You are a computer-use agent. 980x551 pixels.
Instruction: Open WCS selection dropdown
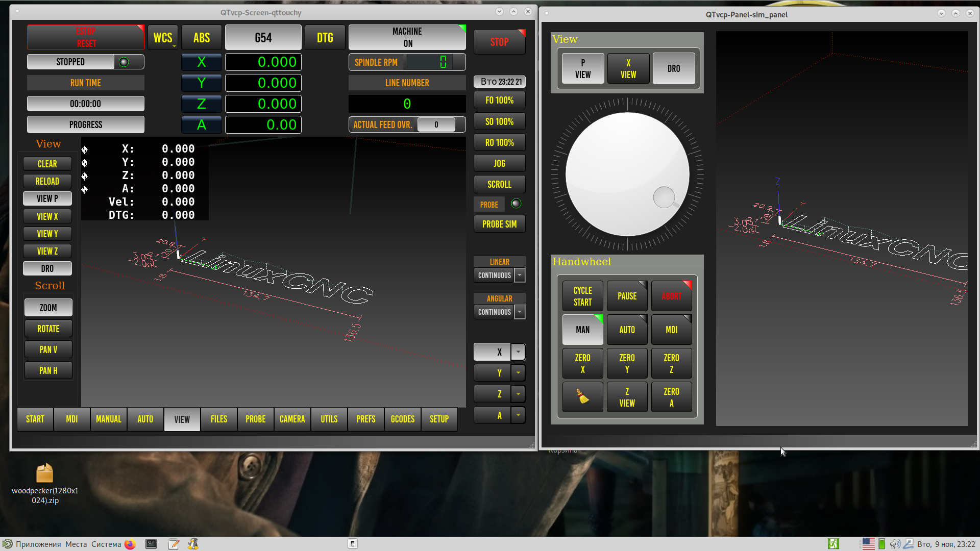(x=163, y=37)
